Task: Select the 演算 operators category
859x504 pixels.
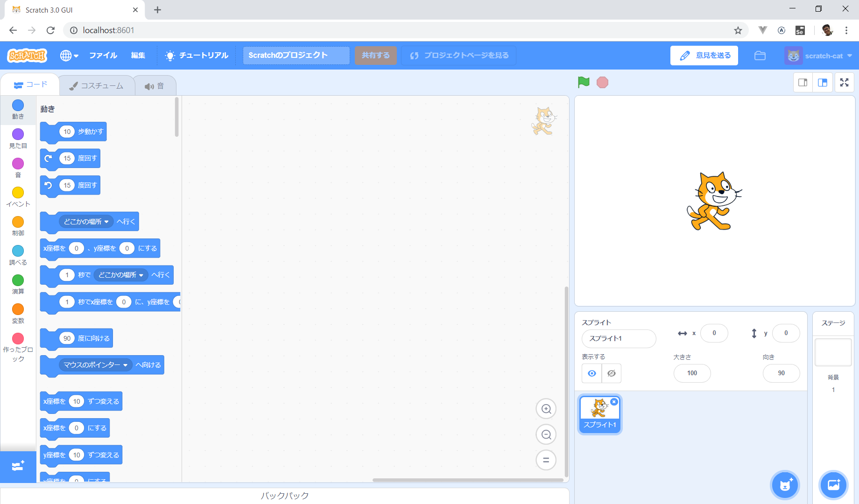Action: click(18, 285)
